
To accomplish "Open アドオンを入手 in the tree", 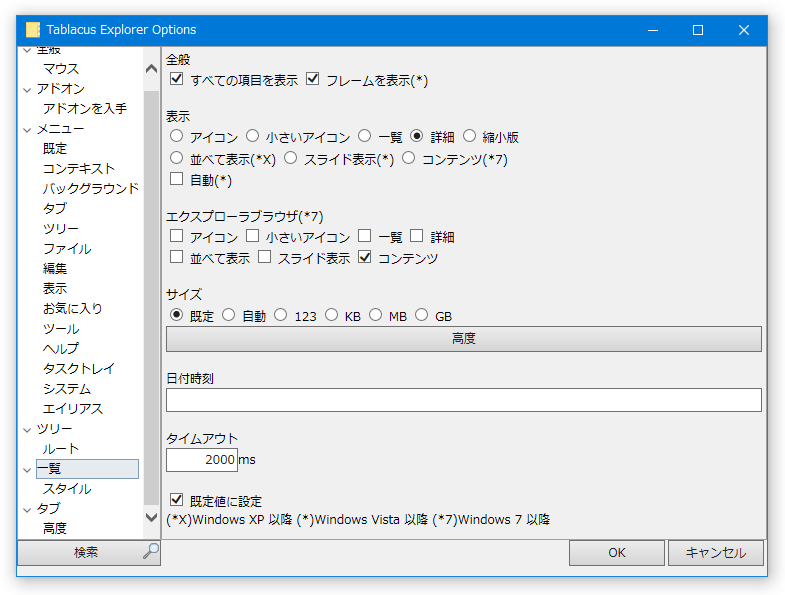I will (x=85, y=108).
